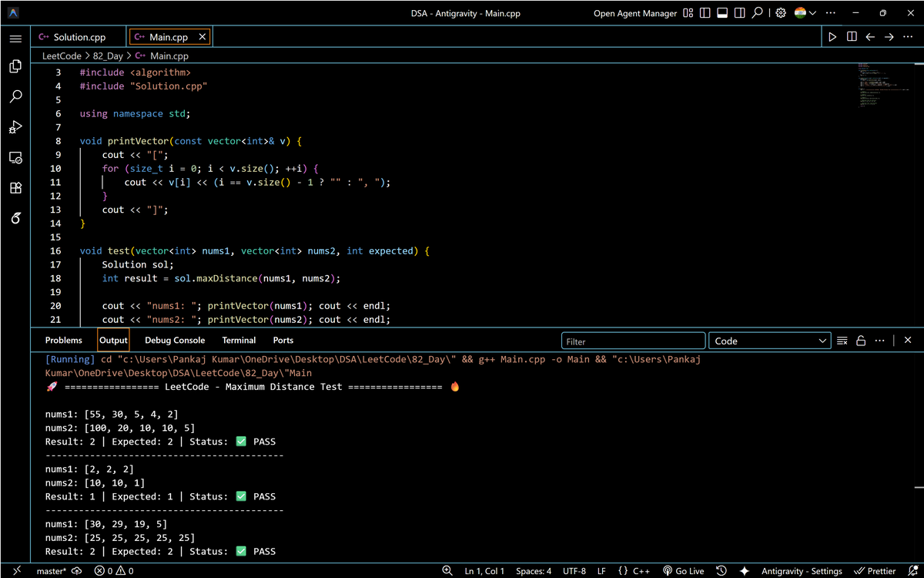Click the zoom magnifier in status bar

447,571
